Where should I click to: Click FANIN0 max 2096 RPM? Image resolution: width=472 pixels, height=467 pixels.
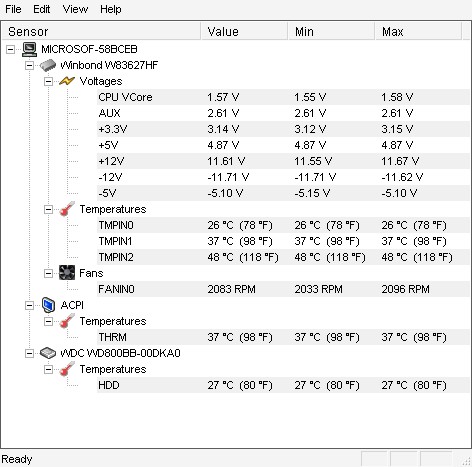click(405, 289)
